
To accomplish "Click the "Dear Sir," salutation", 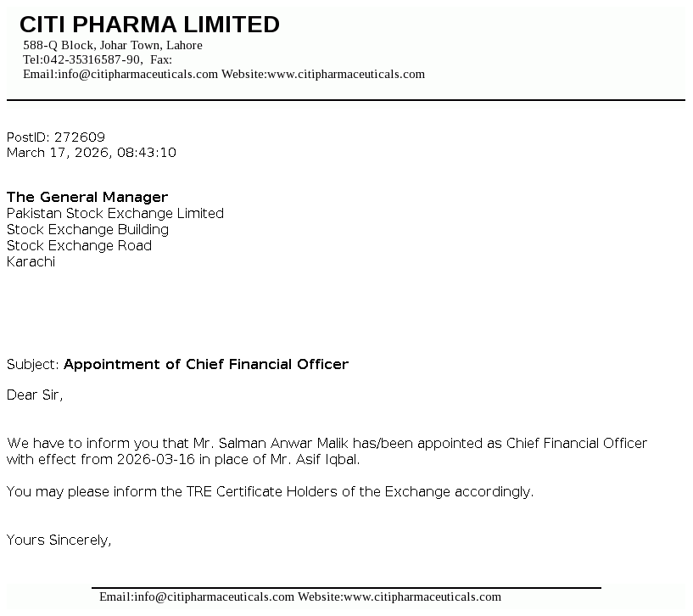I will [35, 395].
